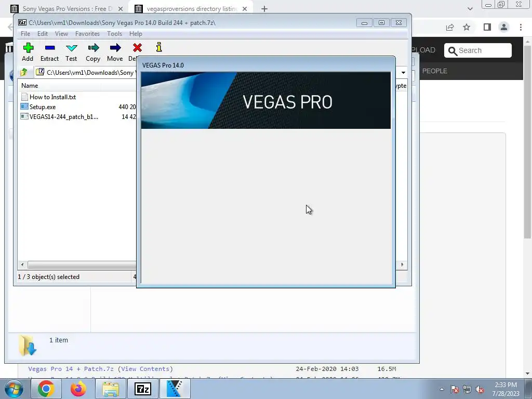Open Windows Explorer from the taskbar
Image resolution: width=532 pixels, height=399 pixels.
[x=110, y=389]
